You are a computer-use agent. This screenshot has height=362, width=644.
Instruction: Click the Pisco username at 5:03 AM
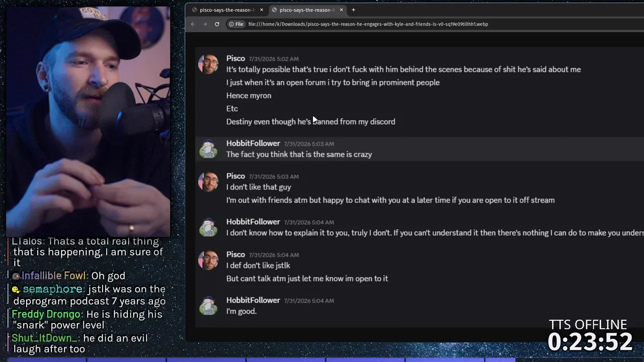click(x=235, y=176)
